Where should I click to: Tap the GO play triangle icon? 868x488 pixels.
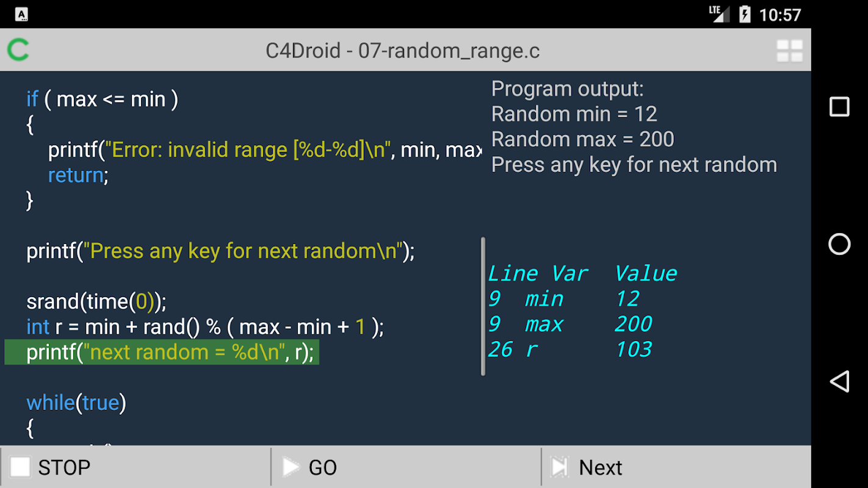291,467
